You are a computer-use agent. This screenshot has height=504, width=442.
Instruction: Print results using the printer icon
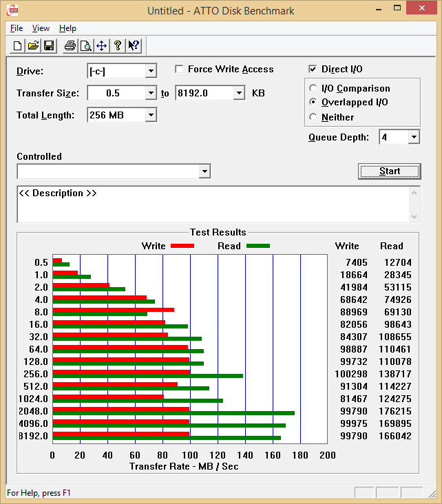[x=70, y=45]
